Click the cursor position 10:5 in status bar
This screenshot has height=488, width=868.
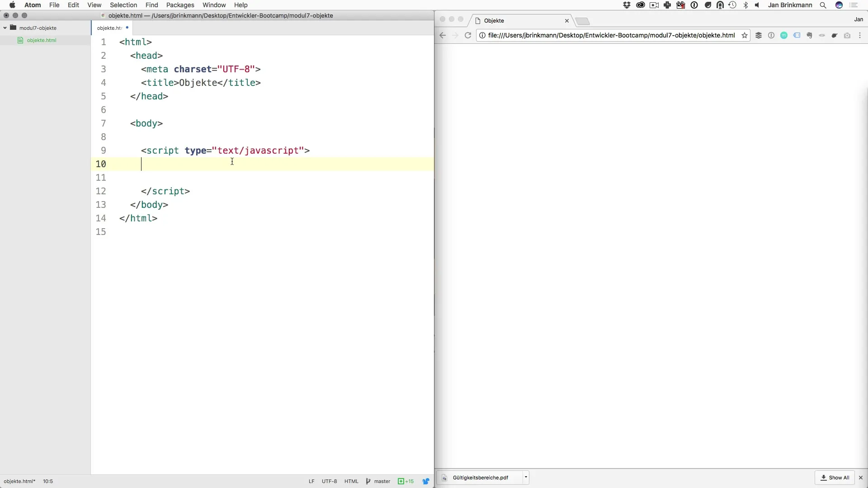coord(48,481)
